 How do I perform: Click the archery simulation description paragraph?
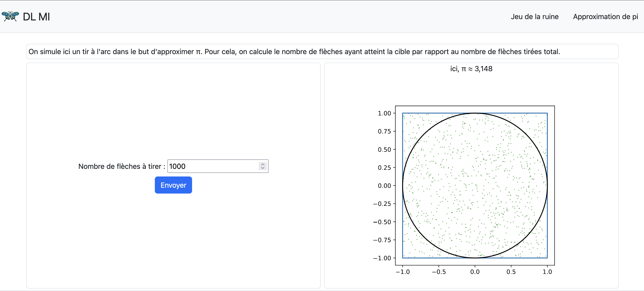(322, 52)
